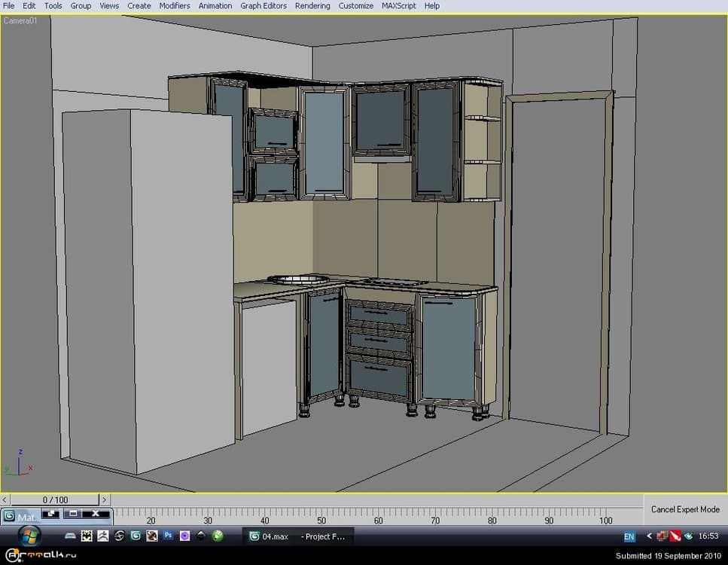The image size is (728, 565).
Task: Click the Show Desktop quick launch icon
Action: point(70,536)
